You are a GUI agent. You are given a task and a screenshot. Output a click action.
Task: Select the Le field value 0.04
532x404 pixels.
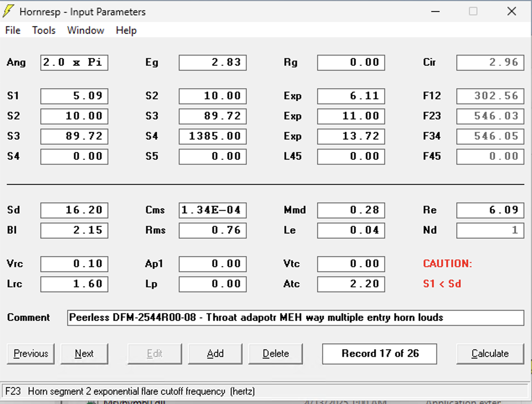(351, 231)
